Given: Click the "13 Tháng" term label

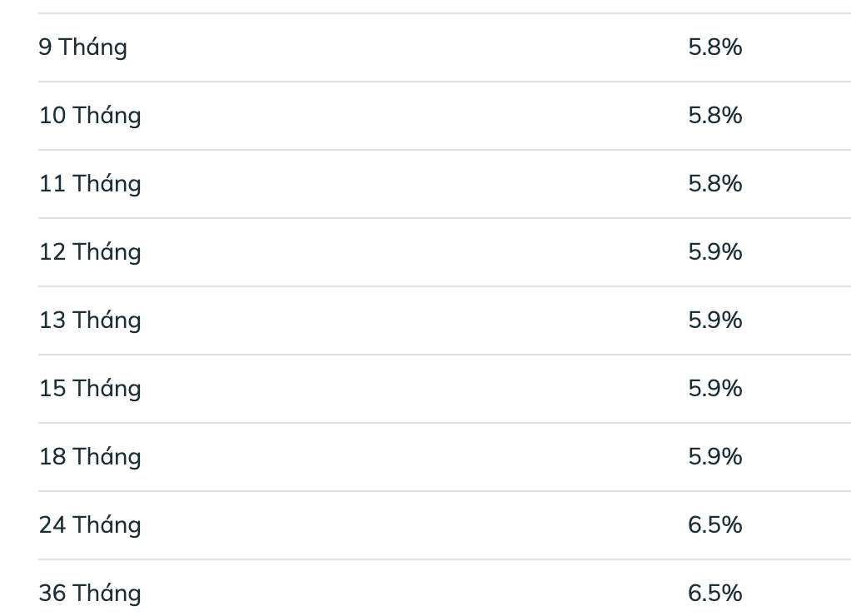Looking at the screenshot, I should 90,320.
